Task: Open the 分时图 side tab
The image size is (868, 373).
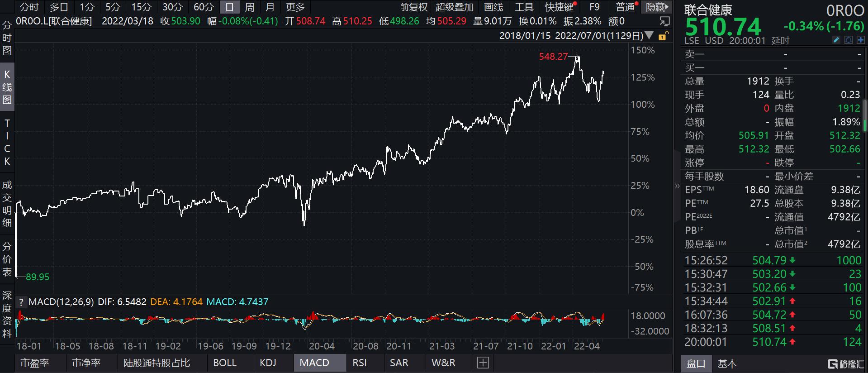Action: (x=7, y=38)
